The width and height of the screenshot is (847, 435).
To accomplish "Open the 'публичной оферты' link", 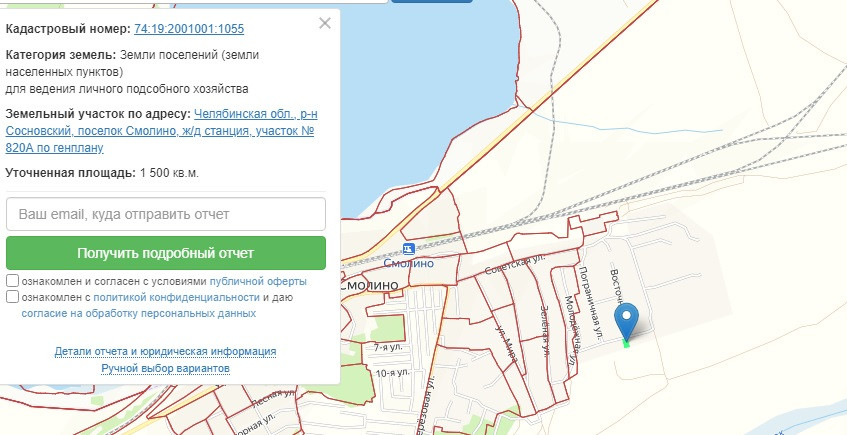I will tap(258, 282).
